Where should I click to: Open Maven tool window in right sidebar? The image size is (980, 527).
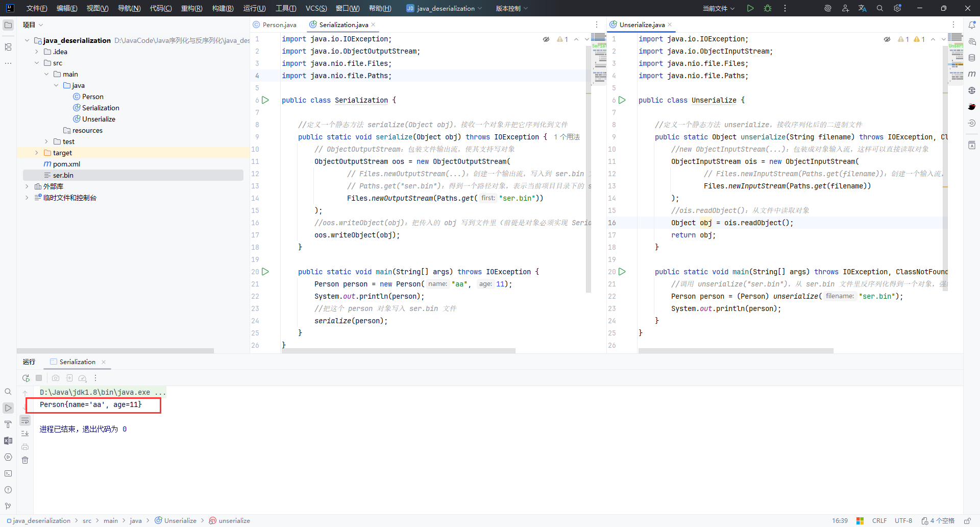[972, 74]
